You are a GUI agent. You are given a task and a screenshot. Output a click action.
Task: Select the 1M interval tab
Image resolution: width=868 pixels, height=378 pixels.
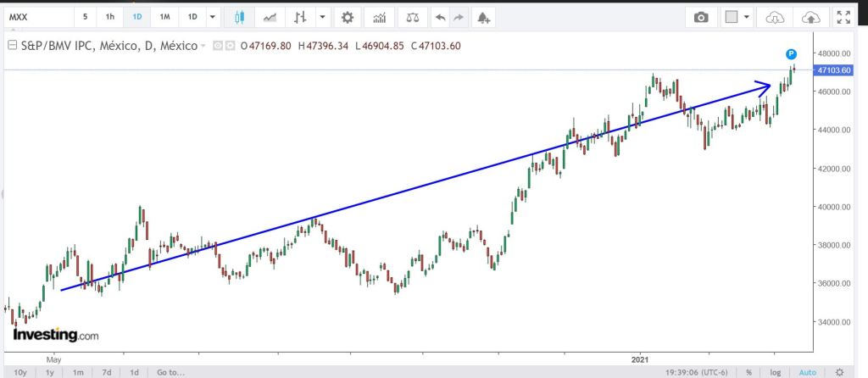164,17
